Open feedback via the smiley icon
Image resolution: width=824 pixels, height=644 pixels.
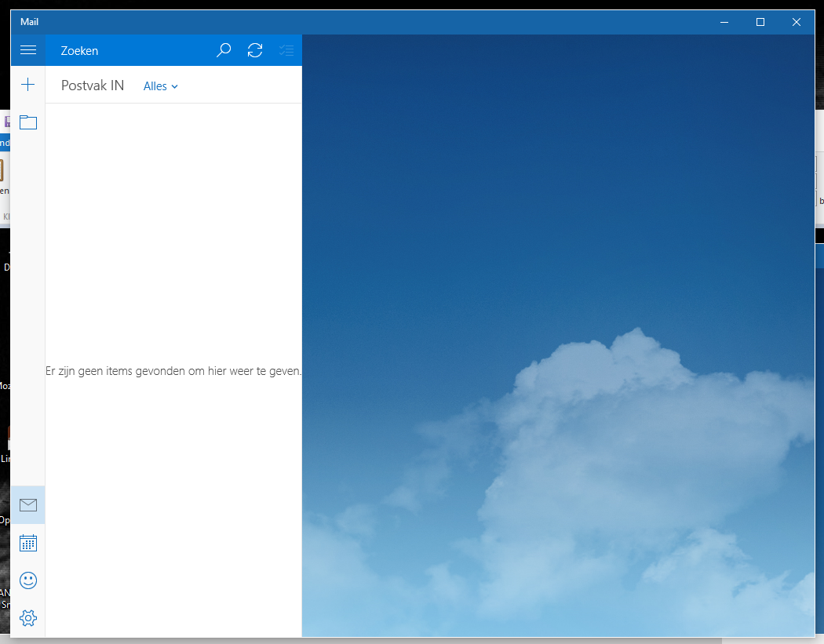(28, 580)
